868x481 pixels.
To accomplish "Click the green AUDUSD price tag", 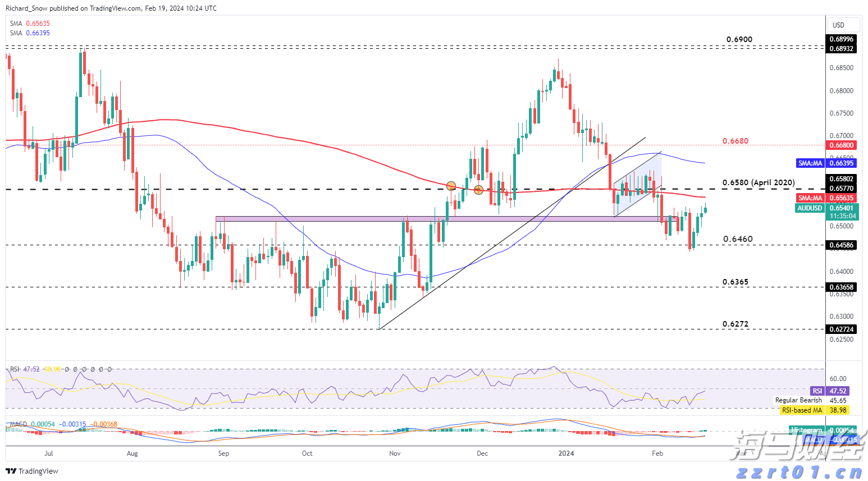I will (810, 208).
